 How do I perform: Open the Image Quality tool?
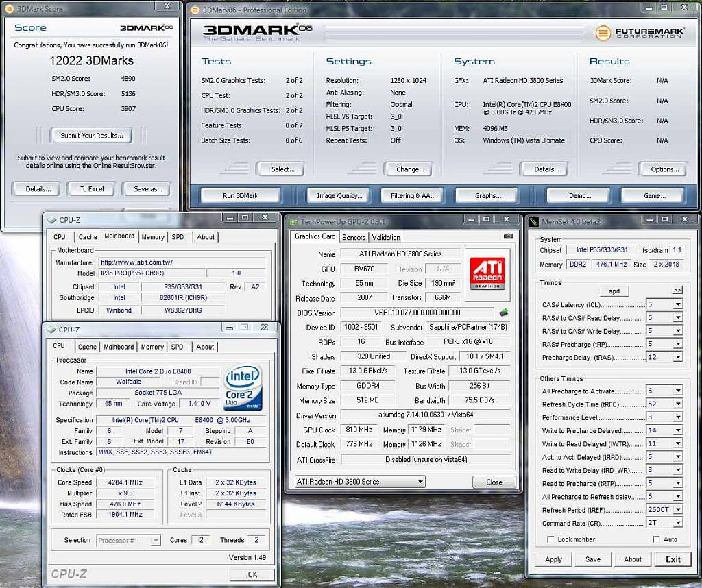point(339,195)
